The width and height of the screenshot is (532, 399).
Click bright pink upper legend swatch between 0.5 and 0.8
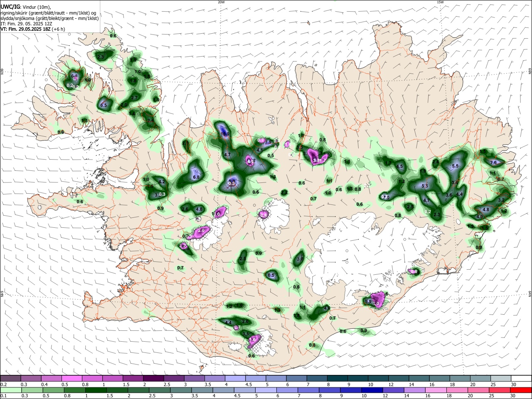(72, 378)
